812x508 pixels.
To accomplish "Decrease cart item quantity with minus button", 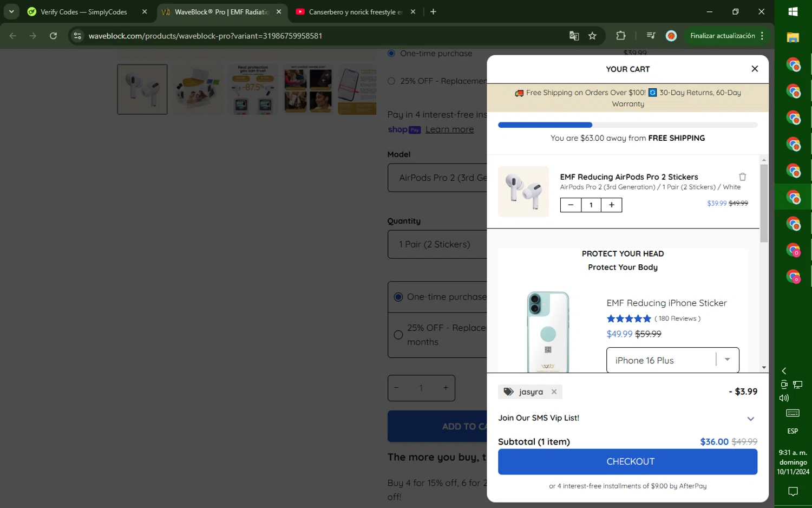I will coord(571,205).
